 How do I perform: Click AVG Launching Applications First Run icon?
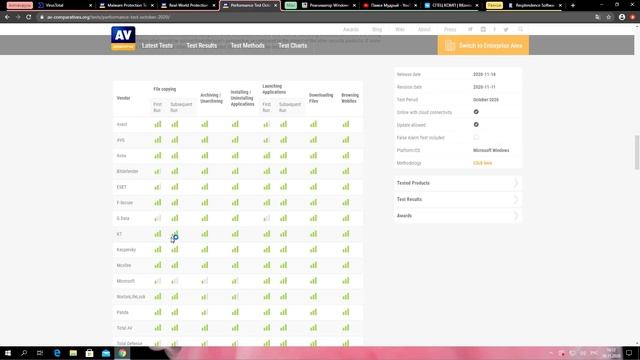click(x=267, y=140)
